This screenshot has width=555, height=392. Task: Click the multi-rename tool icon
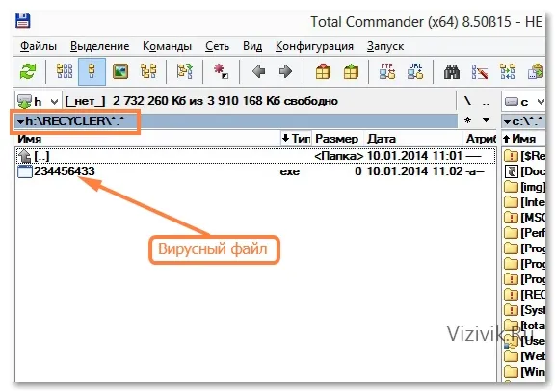(480, 72)
